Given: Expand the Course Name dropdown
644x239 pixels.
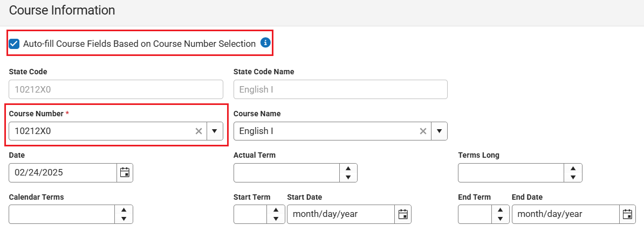Looking at the screenshot, I should 439,131.
